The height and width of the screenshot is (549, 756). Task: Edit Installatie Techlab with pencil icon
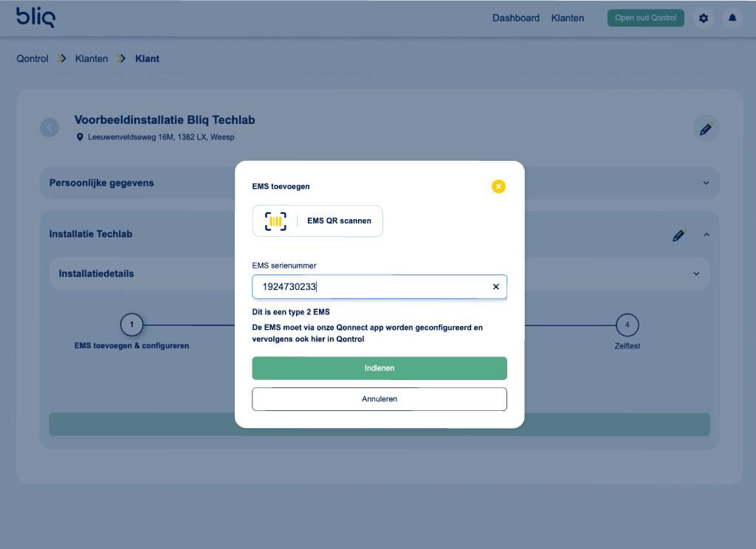click(x=678, y=235)
